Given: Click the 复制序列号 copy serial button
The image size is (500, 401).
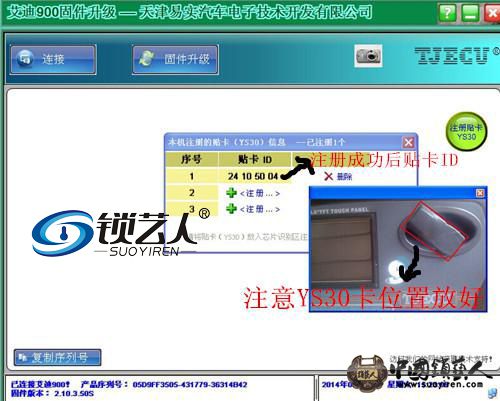Looking at the screenshot, I should pyautogui.click(x=58, y=357).
